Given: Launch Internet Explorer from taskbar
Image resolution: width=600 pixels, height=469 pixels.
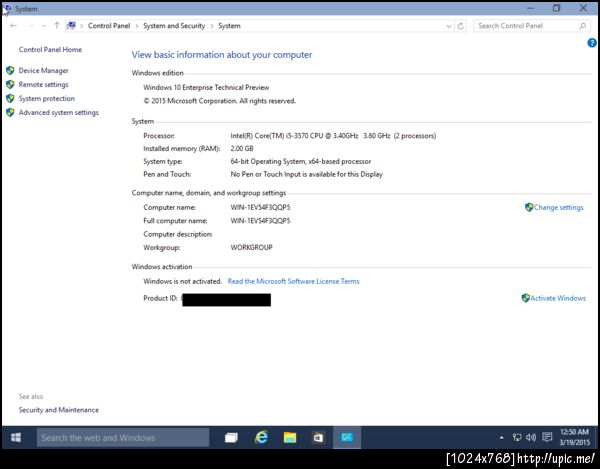Looking at the screenshot, I should (261, 437).
